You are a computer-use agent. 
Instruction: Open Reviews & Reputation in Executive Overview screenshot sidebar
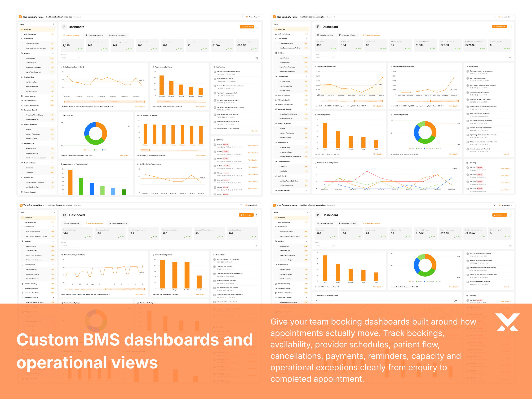click(37, 105)
